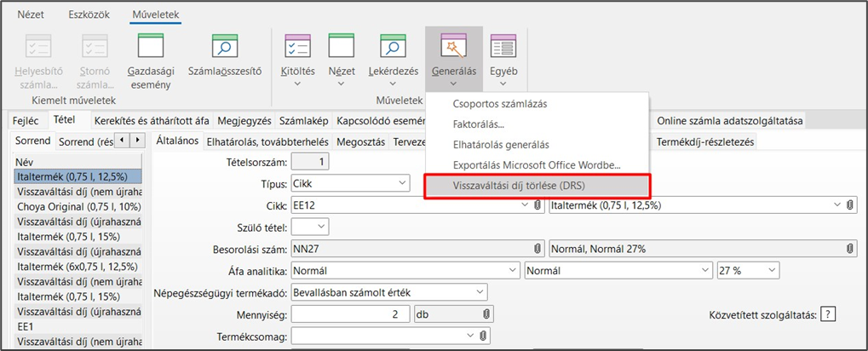The height and width of the screenshot is (351, 868).
Task: Click the Mennyiség quantity input field
Action: (x=350, y=314)
